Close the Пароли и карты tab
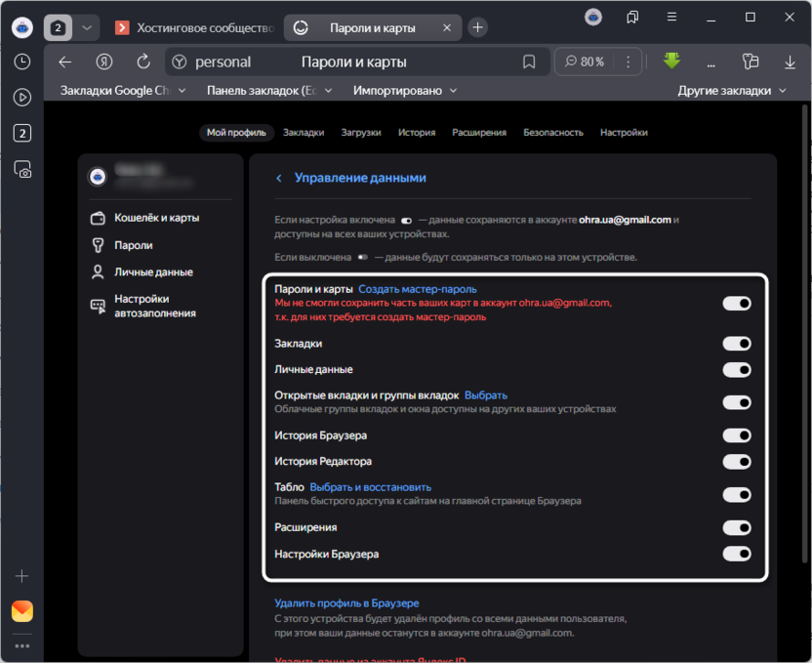Image resolution: width=812 pixels, height=663 pixels. 447,28
